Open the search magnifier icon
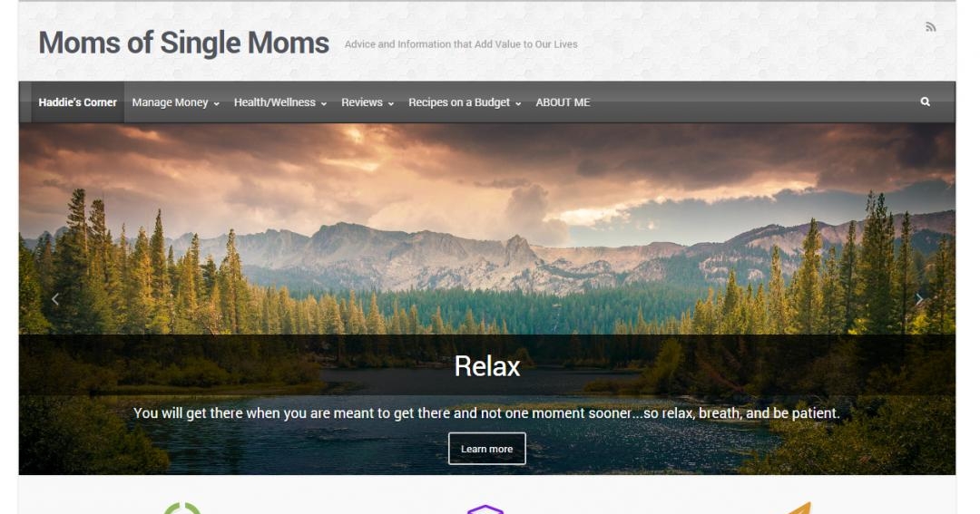Image resolution: width=980 pixels, height=514 pixels. pyautogui.click(x=925, y=102)
